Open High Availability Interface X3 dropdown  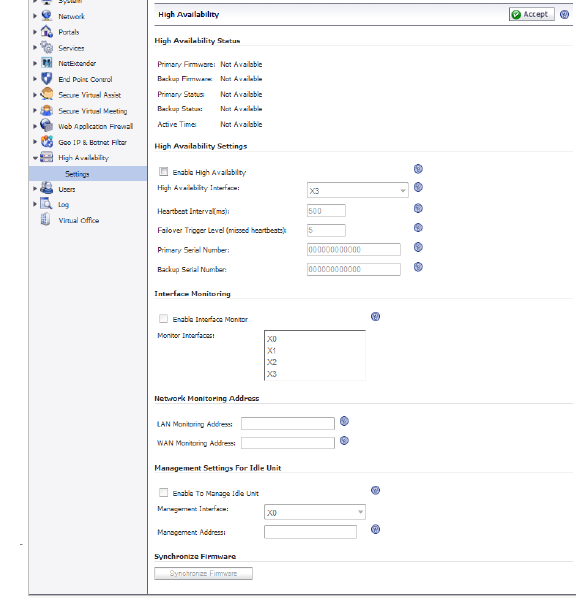(358, 190)
